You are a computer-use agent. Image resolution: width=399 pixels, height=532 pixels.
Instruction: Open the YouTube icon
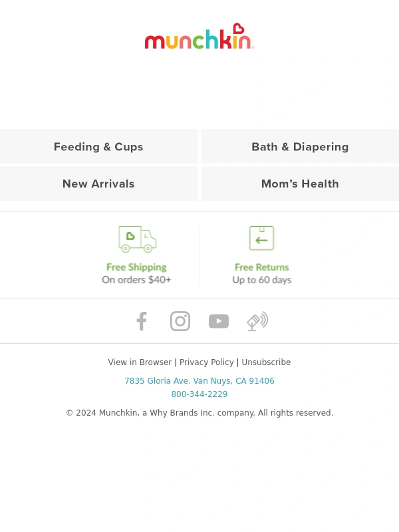click(219, 321)
